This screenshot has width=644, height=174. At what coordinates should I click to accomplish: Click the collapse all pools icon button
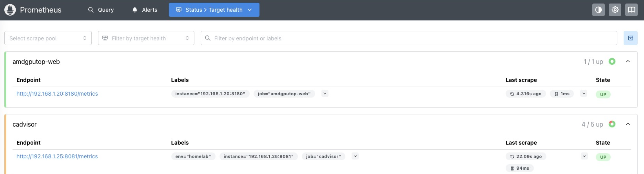tap(631, 38)
